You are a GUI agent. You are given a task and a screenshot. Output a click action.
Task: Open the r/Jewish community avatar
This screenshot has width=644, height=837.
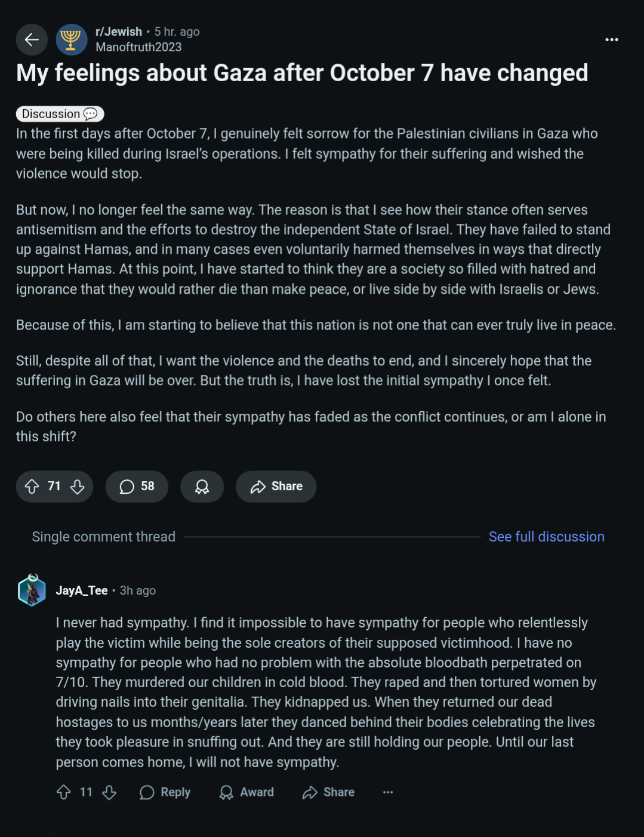coord(72,39)
